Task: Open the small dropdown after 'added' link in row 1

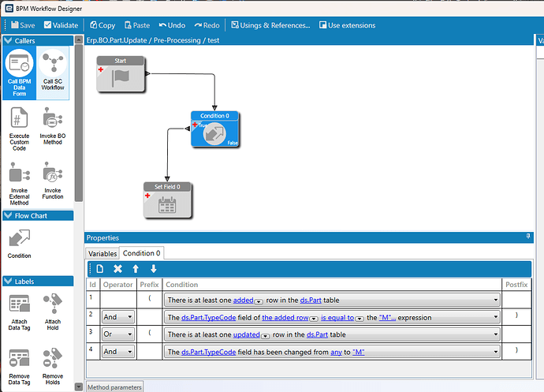Action: pyautogui.click(x=259, y=301)
